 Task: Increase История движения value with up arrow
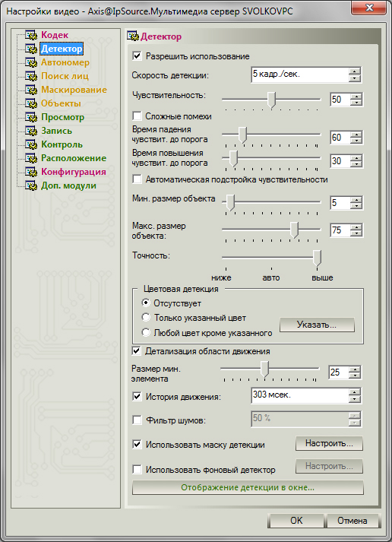click(355, 392)
